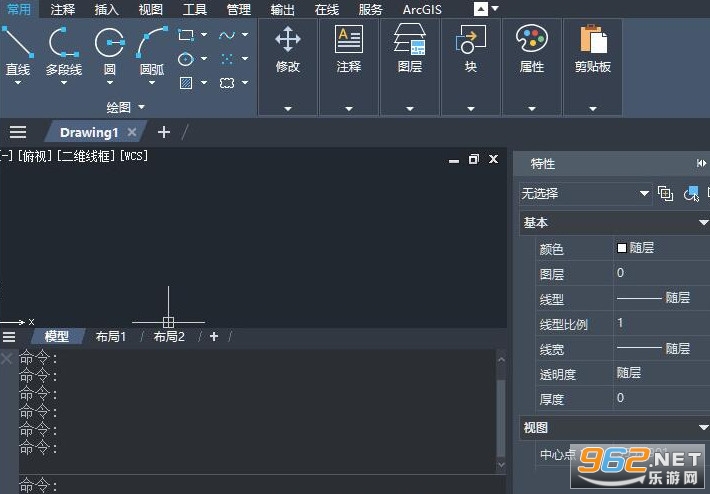This screenshot has width=710, height=494.
Task: Click the [WCS] coordinate system label
Action: (x=134, y=156)
